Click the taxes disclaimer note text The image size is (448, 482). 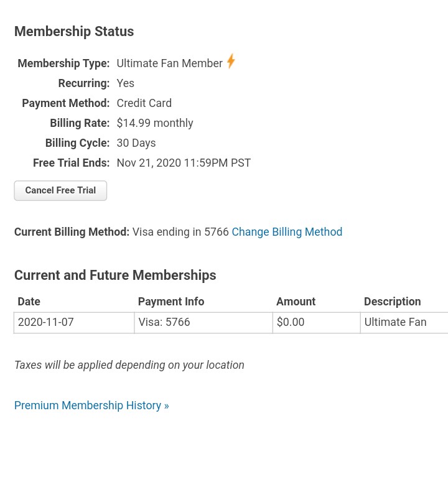coord(129,365)
